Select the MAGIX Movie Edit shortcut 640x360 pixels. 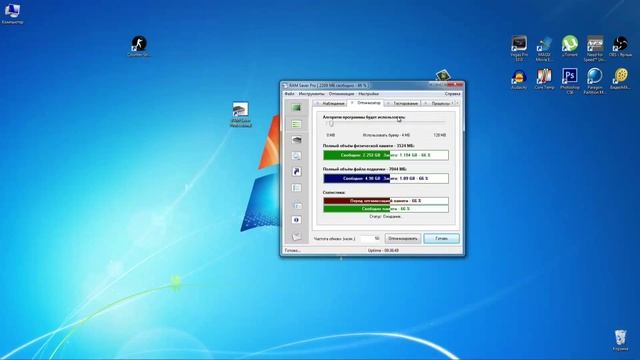point(544,48)
